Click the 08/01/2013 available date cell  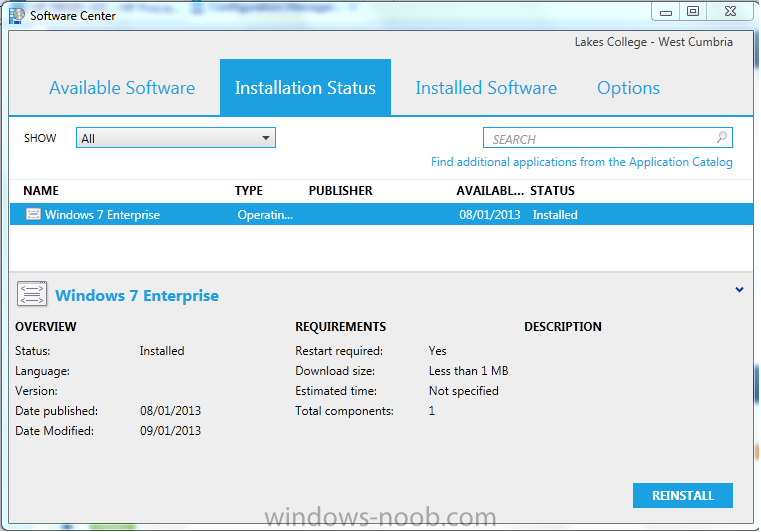[490, 215]
